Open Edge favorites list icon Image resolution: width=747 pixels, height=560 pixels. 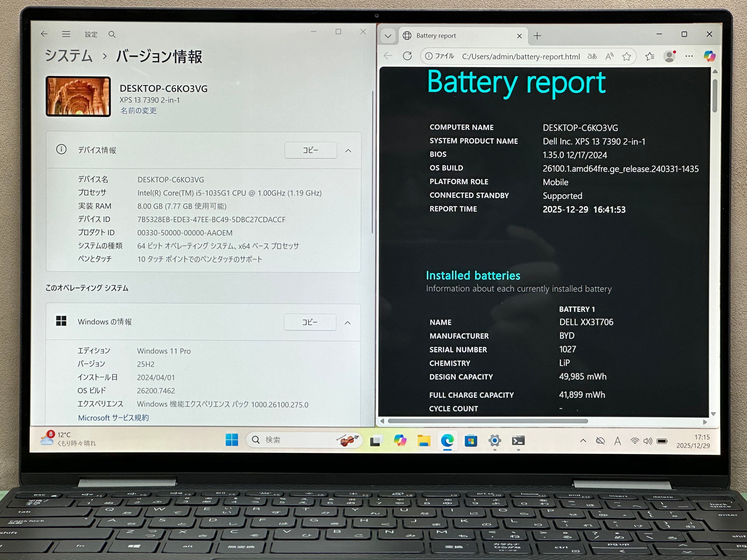(649, 56)
